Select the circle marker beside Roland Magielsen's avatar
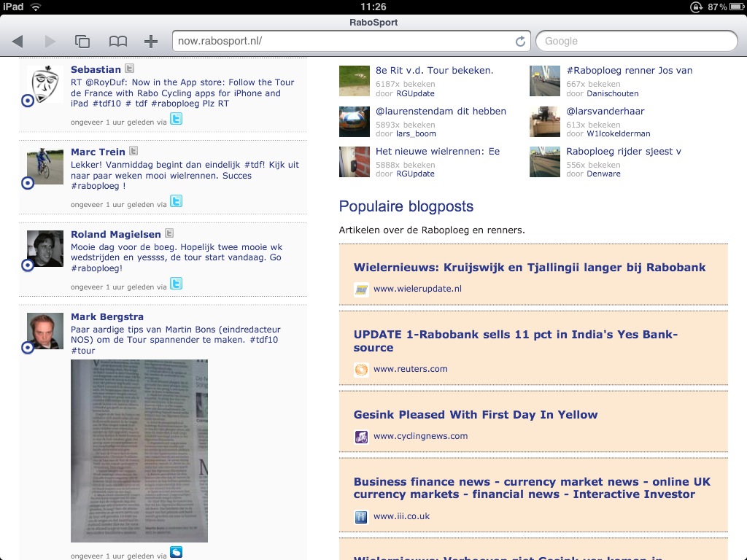This screenshot has width=747, height=560. [x=28, y=265]
